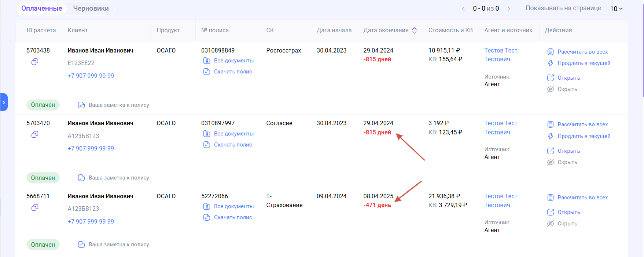Click Оплачен status badge in row 5703438

point(43,105)
